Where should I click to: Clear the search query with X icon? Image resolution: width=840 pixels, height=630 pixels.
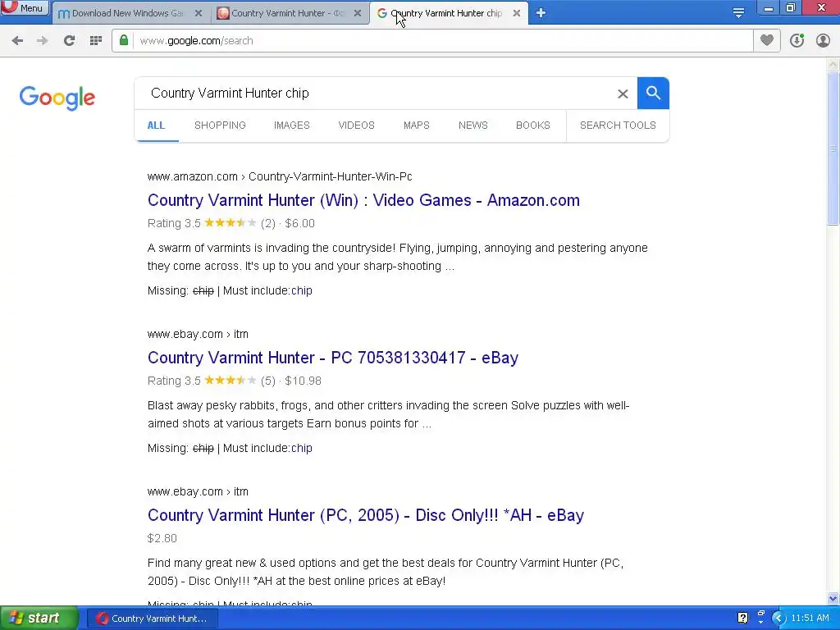[x=623, y=94]
